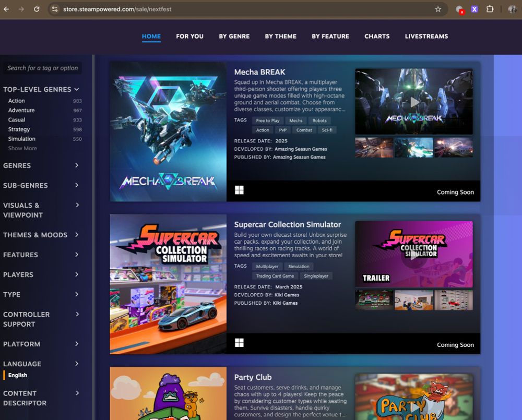Expand the Genres filter section
The height and width of the screenshot is (420, 522).
click(41, 165)
